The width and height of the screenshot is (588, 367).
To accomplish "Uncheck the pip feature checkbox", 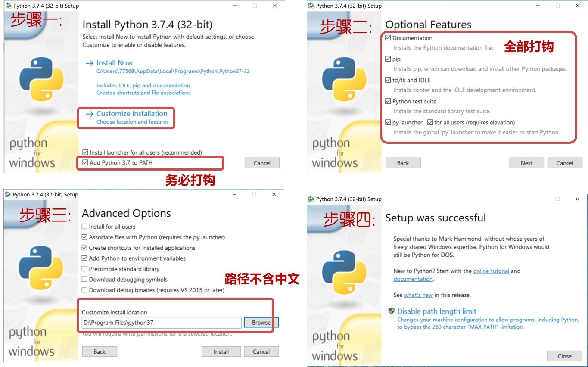I will [x=388, y=59].
